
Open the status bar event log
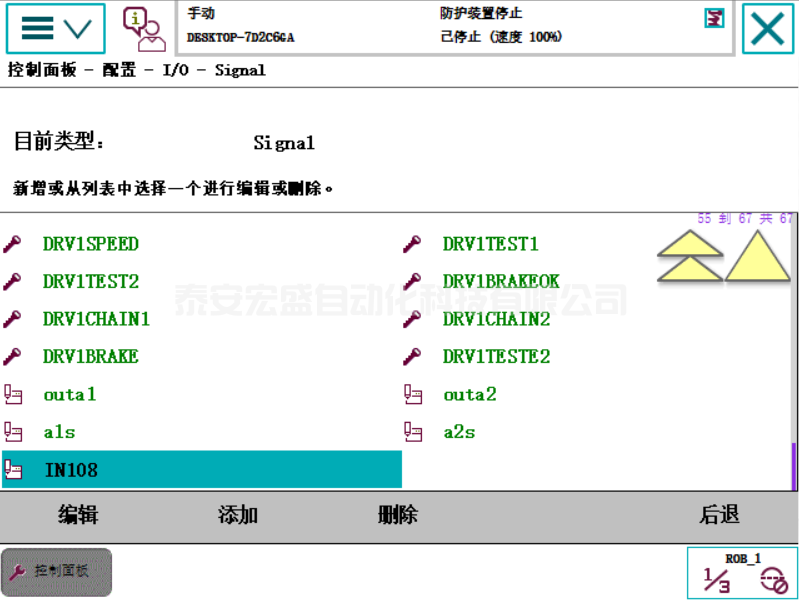tap(455, 28)
